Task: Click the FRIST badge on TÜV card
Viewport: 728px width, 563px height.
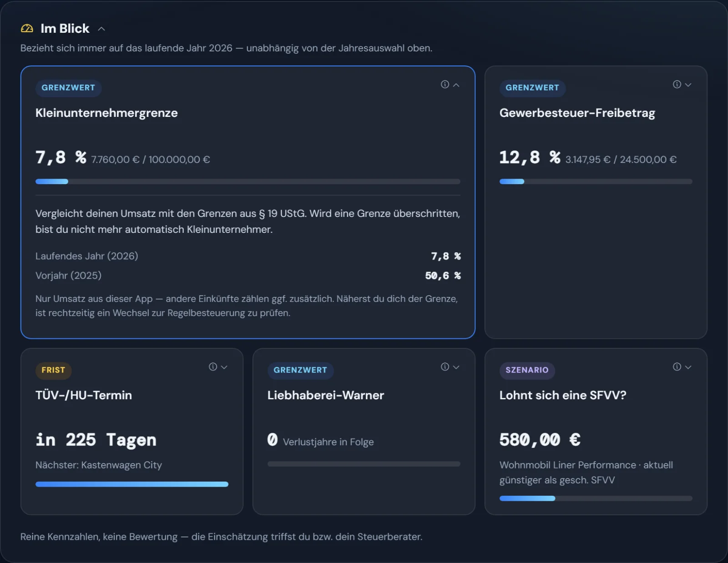Action: (53, 370)
